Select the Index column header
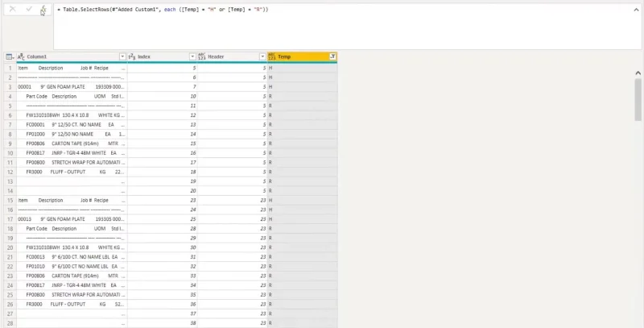Screen dimensions: 644x328 pyautogui.click(x=163, y=56)
